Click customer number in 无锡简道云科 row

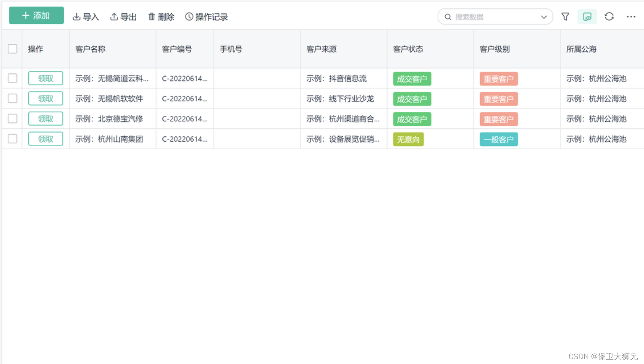(185, 79)
